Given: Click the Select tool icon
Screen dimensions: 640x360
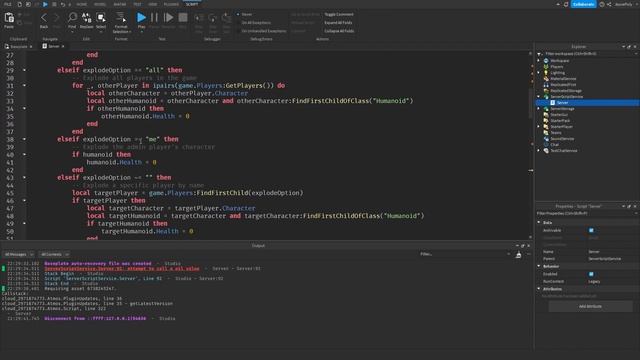Looking at the screenshot, I should 101,17.
